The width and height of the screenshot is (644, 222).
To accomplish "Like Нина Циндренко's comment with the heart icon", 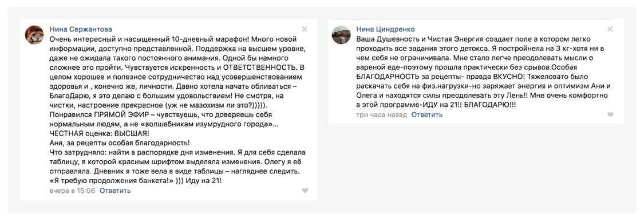I will tap(610, 114).
